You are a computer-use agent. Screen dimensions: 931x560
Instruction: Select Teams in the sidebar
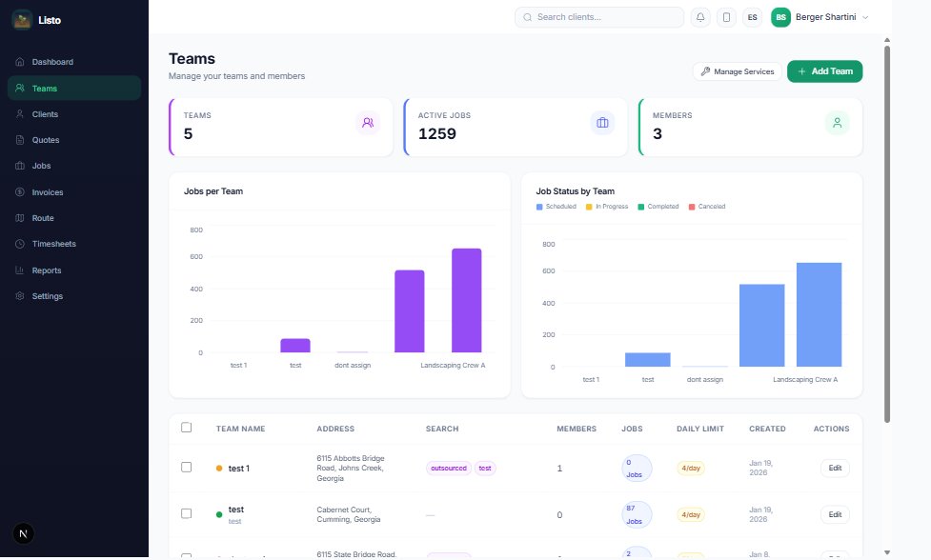74,88
